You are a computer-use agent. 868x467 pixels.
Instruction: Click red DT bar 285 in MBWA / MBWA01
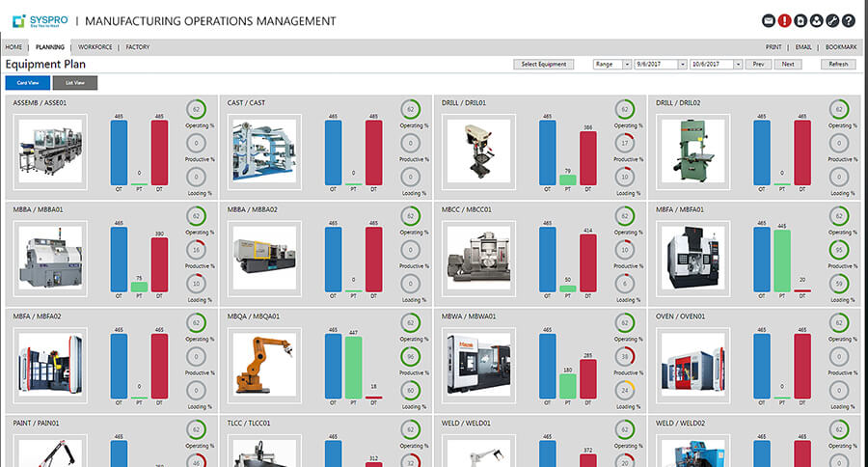tap(588, 379)
